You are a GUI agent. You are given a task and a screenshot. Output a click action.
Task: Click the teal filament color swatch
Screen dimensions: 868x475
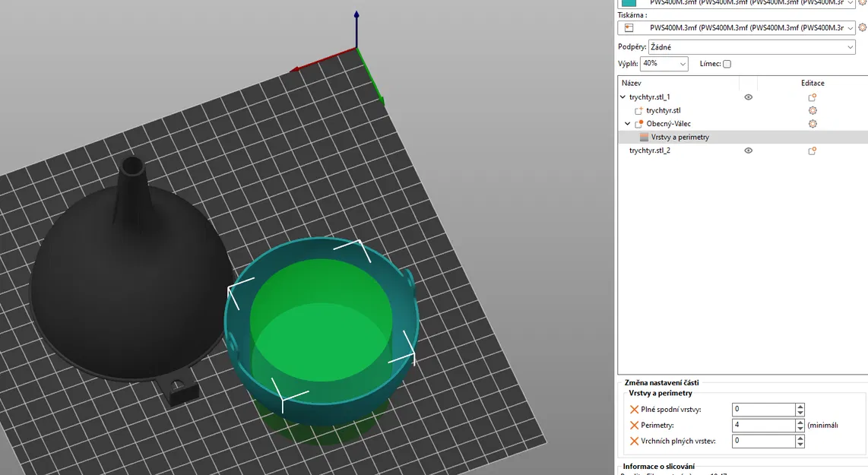coord(629,3)
